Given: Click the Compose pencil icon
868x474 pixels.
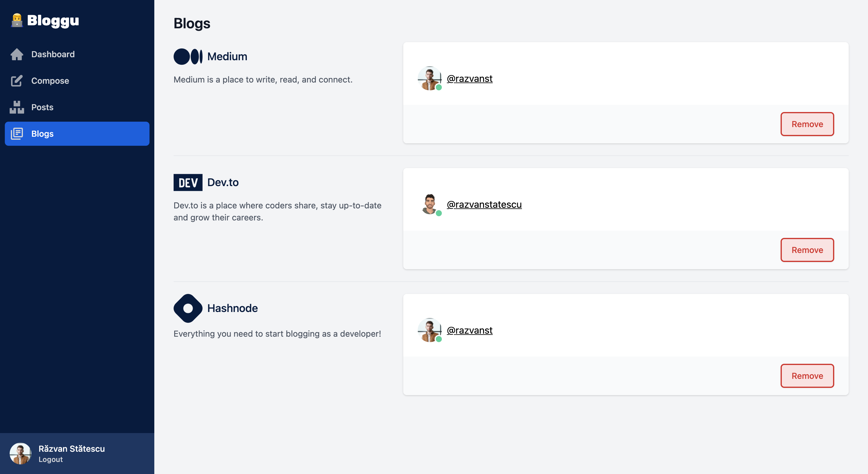Looking at the screenshot, I should point(17,81).
